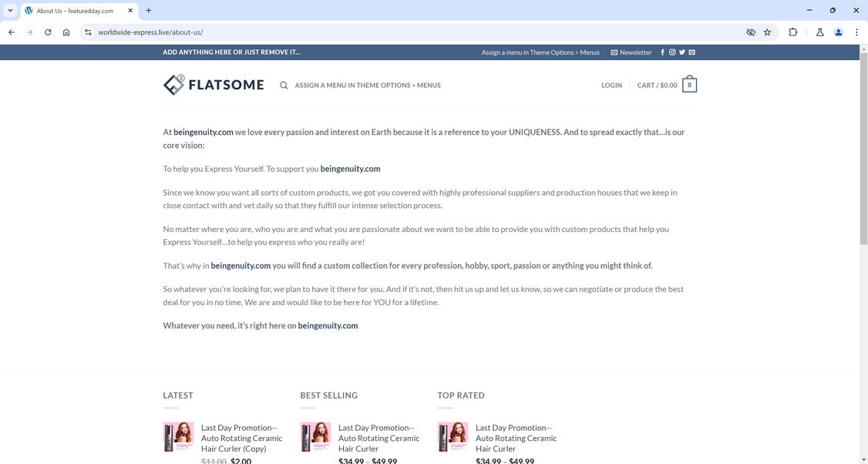The width and height of the screenshot is (868, 464).
Task: Open the browser Extensions puzzle icon
Action: [x=792, y=32]
